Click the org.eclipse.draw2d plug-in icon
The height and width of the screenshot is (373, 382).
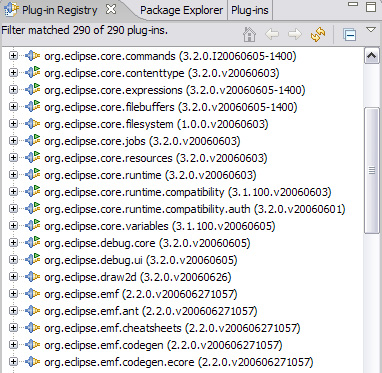[x=33, y=277]
